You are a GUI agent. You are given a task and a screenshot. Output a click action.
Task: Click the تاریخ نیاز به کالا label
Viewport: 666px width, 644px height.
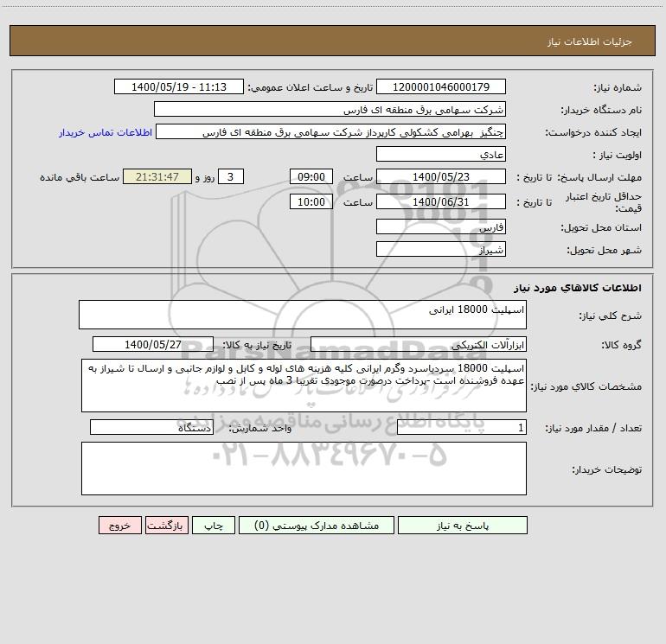(x=257, y=345)
